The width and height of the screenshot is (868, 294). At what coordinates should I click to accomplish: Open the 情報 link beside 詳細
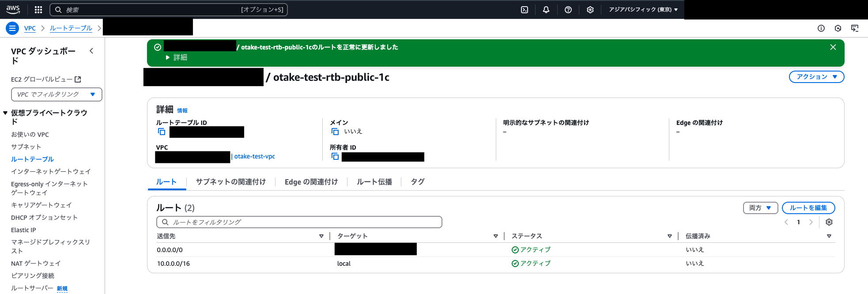182,111
